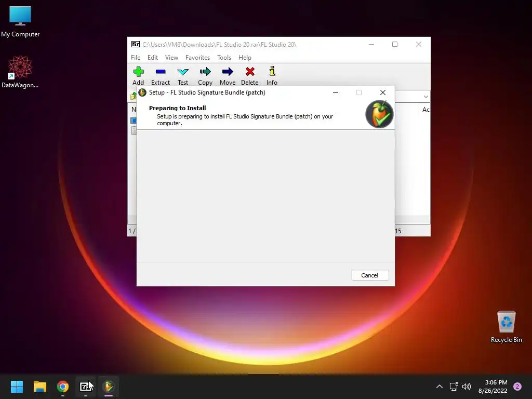Cancel the FL Studio setup
Screen dimensions: 532x399
369,275
